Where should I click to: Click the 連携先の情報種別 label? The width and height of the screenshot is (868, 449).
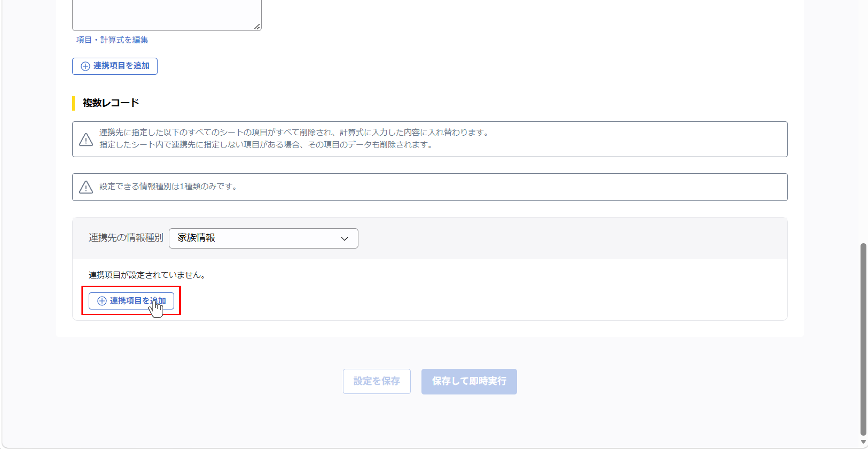[x=126, y=238]
